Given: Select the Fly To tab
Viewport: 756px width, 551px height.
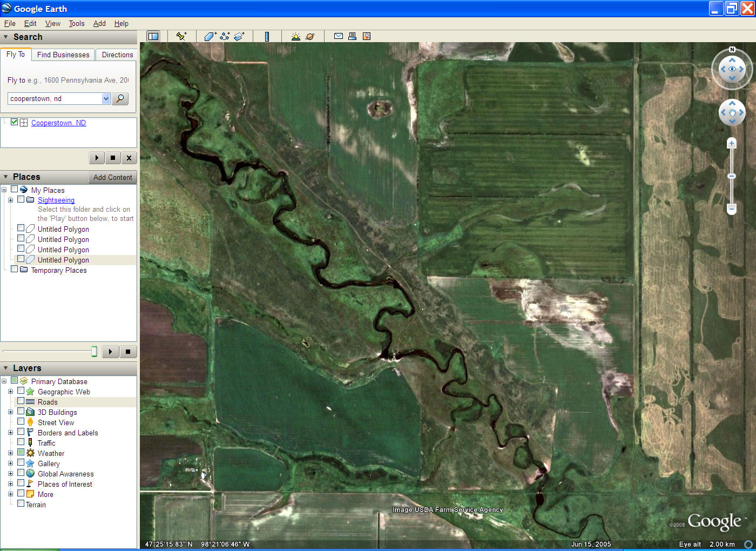Looking at the screenshot, I should pyautogui.click(x=16, y=54).
